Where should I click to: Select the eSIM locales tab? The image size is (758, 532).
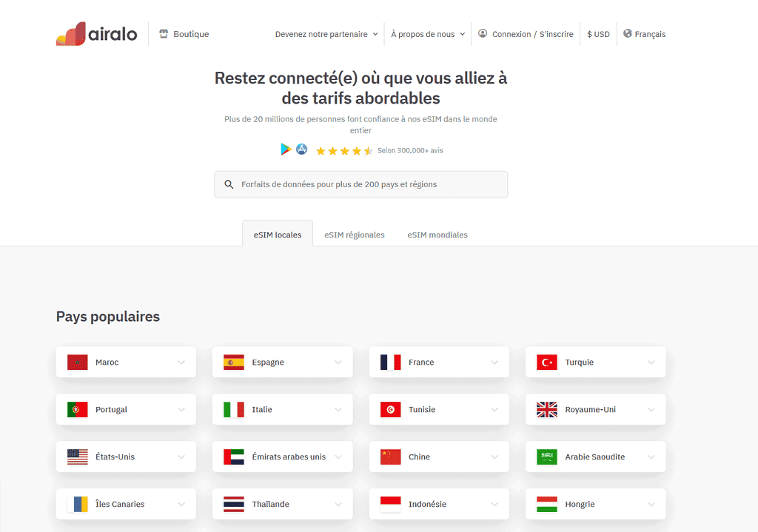(278, 235)
